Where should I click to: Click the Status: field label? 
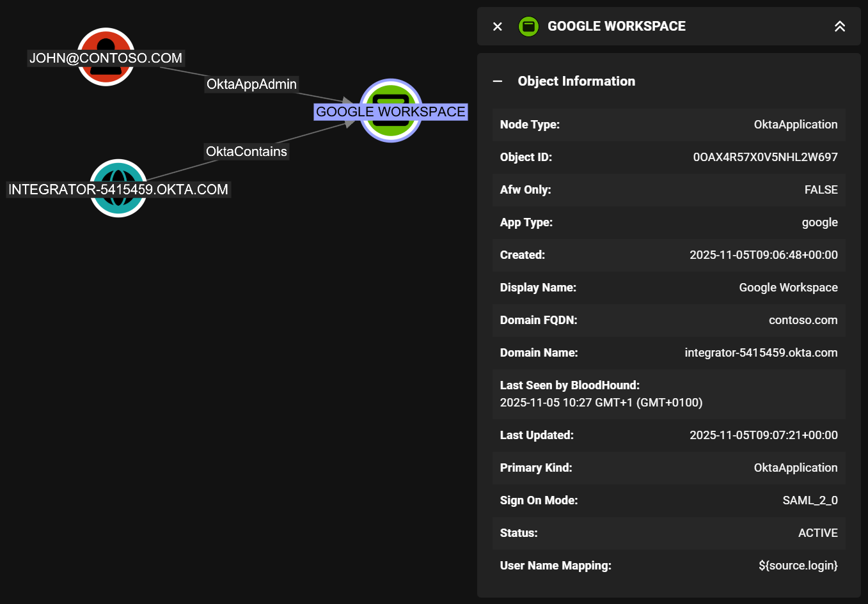click(519, 533)
